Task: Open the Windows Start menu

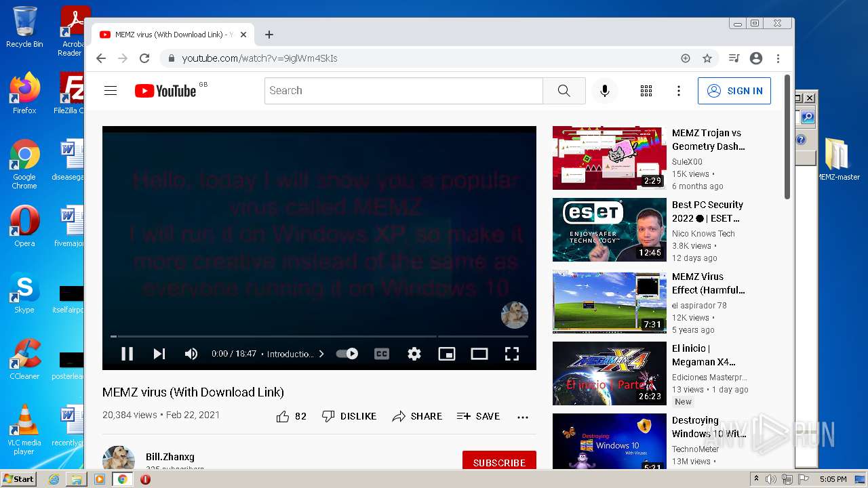Action: (18, 479)
